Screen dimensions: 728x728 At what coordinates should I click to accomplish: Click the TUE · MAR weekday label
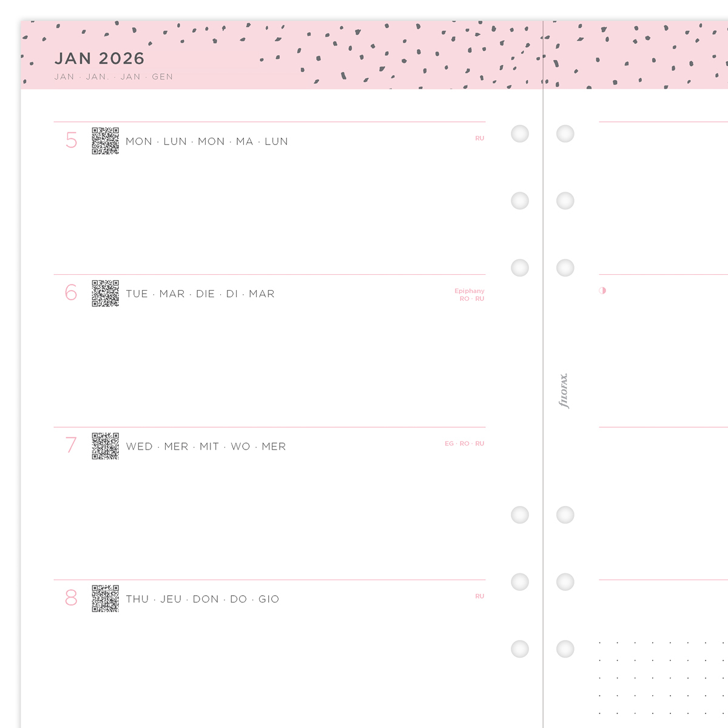click(x=200, y=294)
